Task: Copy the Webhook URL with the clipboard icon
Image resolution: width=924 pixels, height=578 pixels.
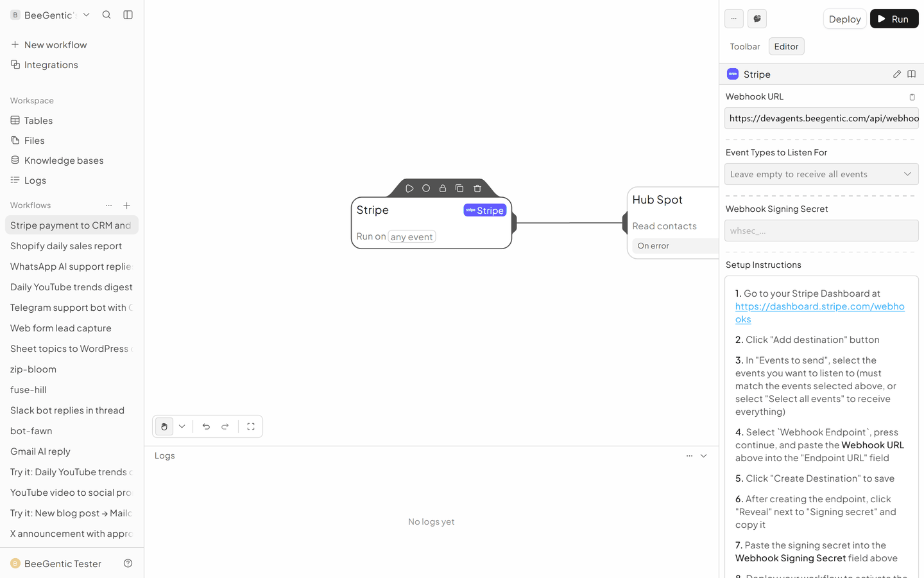Action: [912, 97]
